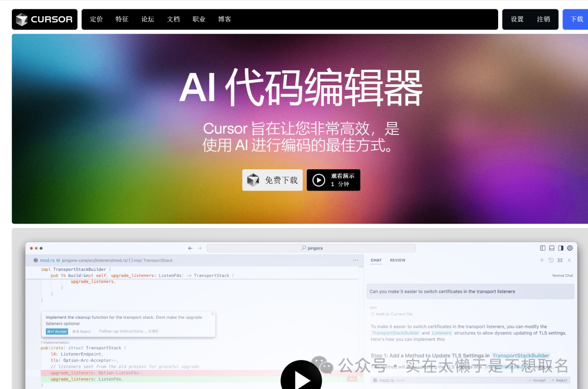This screenshot has height=389, width=588.
Task: Click the impl TransportStack breadcrumb item
Action: click(153, 260)
